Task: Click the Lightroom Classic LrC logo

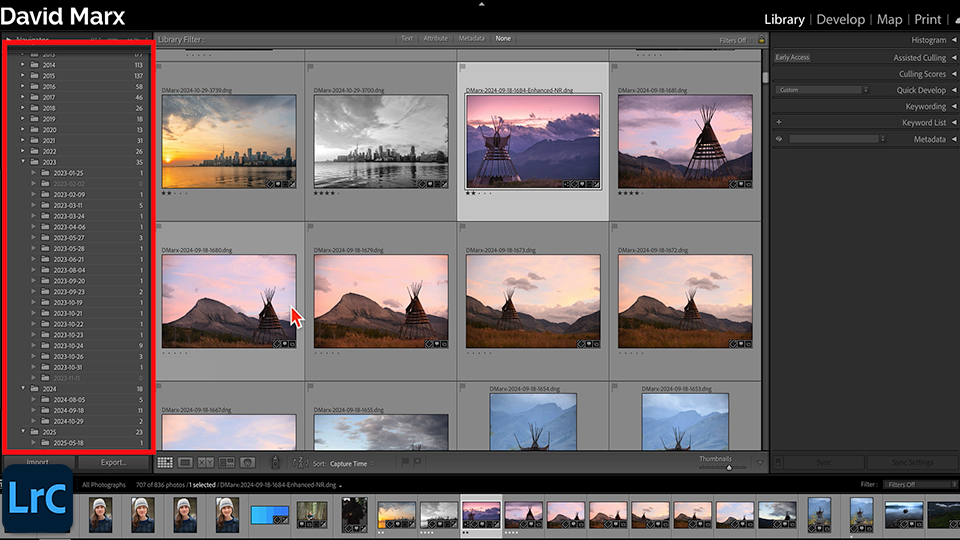Action: coord(37,498)
